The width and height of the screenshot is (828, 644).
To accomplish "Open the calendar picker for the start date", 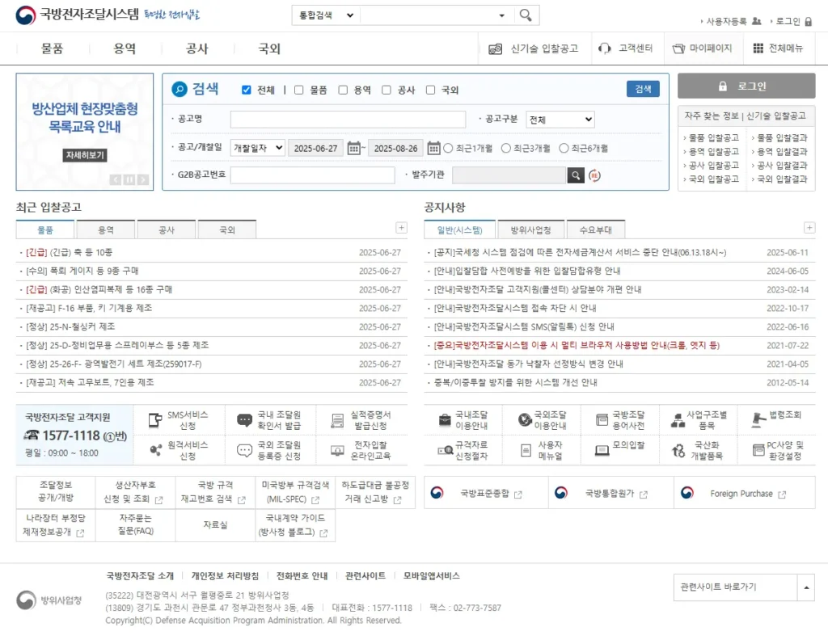I will click(x=353, y=149).
